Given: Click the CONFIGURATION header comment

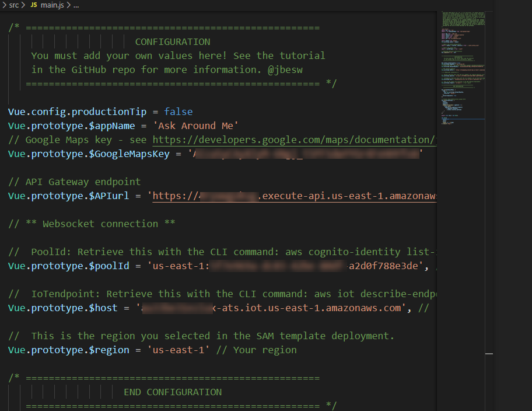Looking at the screenshot, I should click(x=172, y=41).
